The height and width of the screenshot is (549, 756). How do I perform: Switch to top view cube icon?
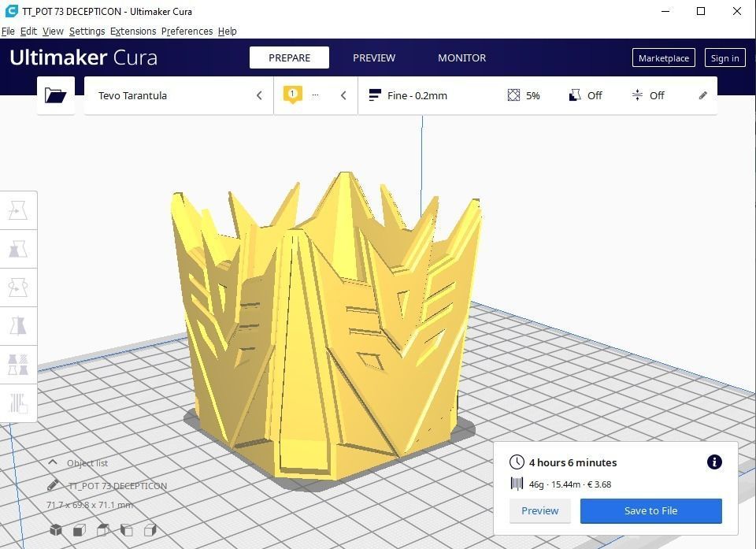coord(102,530)
